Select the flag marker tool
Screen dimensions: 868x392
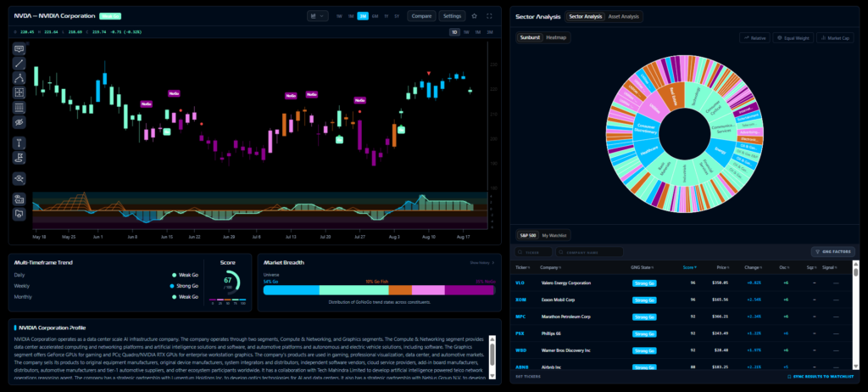coord(19,158)
